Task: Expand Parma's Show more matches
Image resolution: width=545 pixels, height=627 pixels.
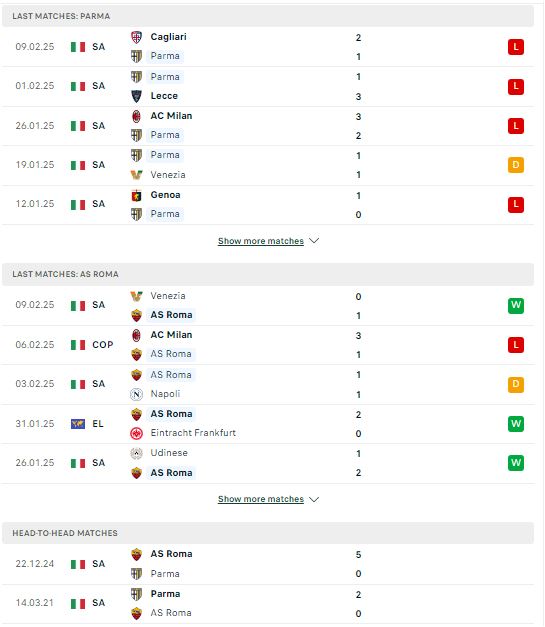Action: pos(261,241)
